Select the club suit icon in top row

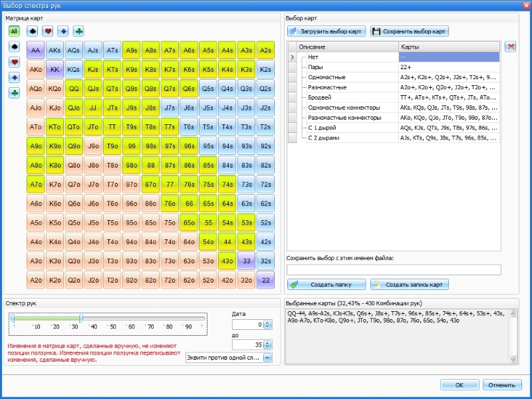point(78,31)
